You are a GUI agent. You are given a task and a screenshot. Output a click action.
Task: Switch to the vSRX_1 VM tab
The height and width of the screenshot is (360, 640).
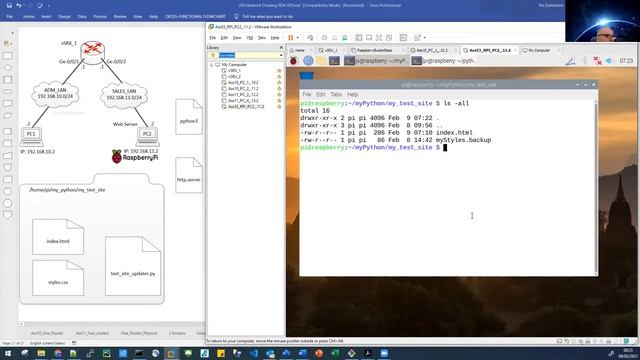tap(331, 50)
